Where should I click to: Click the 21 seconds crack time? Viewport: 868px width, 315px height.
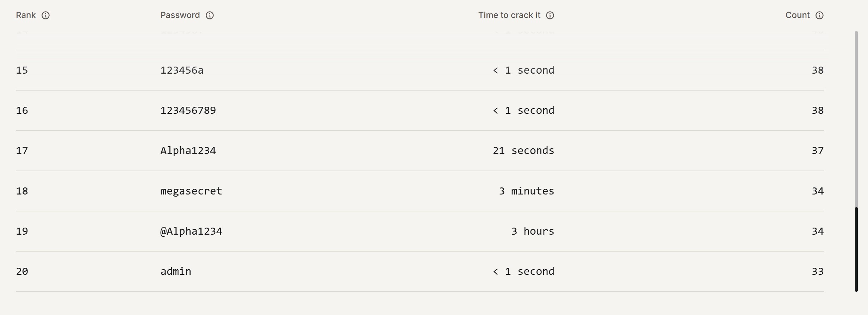click(x=523, y=150)
